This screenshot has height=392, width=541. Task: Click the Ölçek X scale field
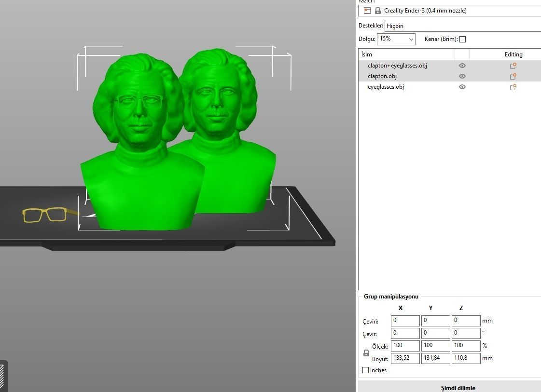pos(405,345)
